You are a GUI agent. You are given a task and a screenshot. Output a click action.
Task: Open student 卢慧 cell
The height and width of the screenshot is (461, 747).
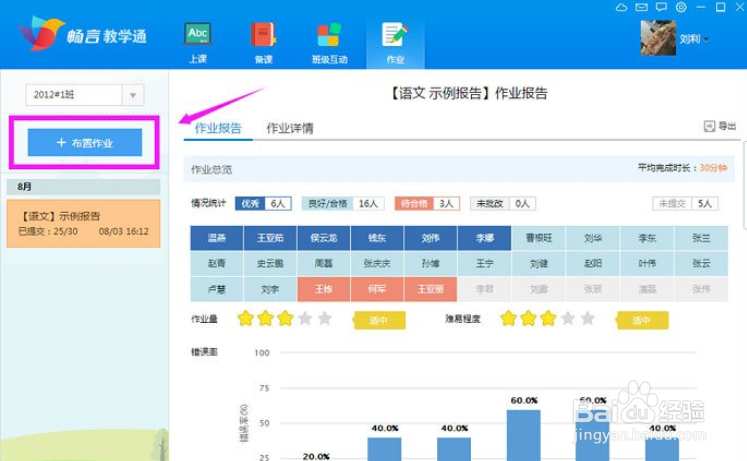tap(217, 289)
